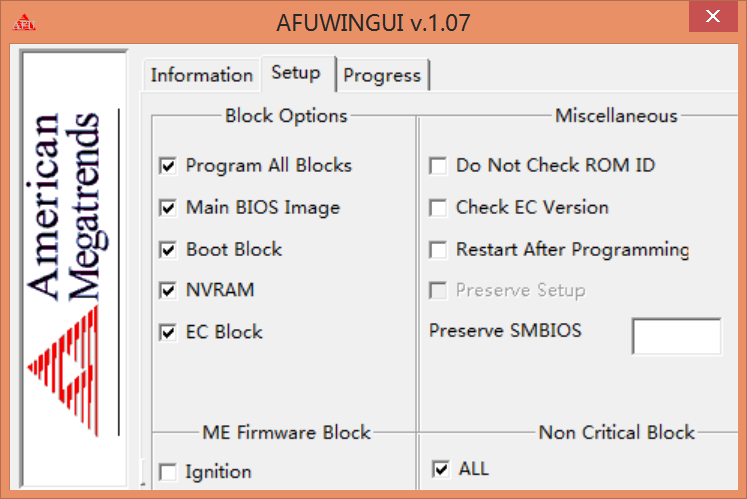747x499 pixels.
Task: Toggle the EC Block checkbox
Action: coord(168,333)
